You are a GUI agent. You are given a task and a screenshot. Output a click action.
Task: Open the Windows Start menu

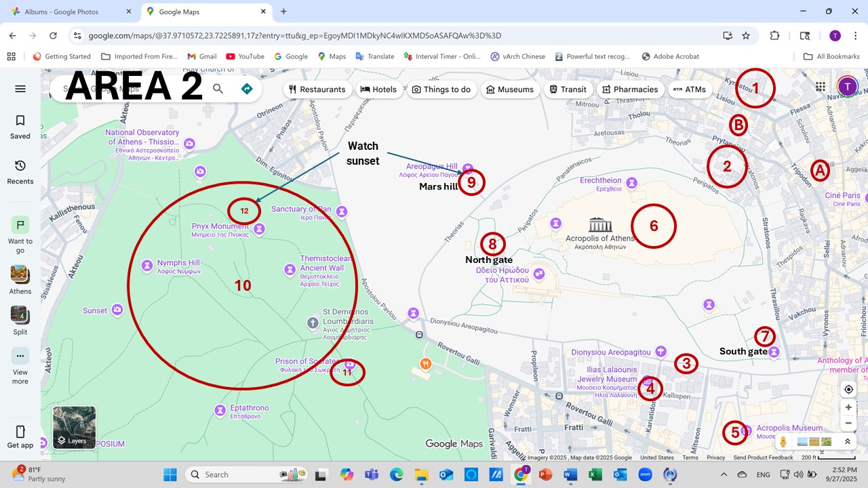pos(170,474)
